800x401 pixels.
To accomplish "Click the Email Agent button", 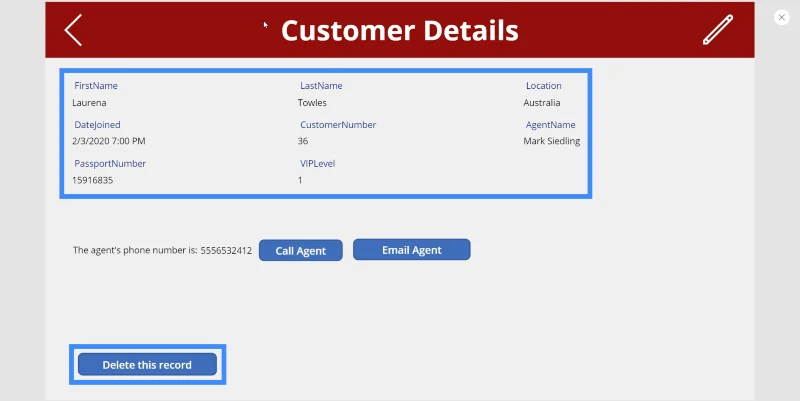I will tap(412, 250).
